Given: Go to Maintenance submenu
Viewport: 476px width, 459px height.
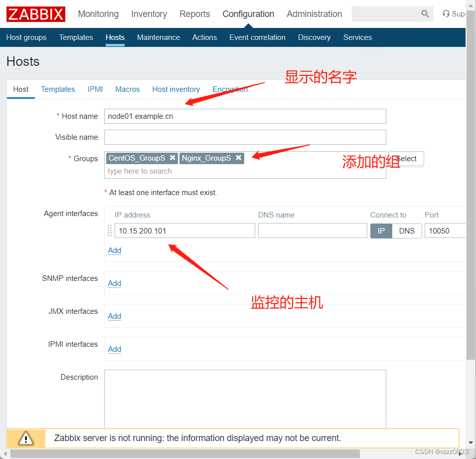Looking at the screenshot, I should 159,37.
